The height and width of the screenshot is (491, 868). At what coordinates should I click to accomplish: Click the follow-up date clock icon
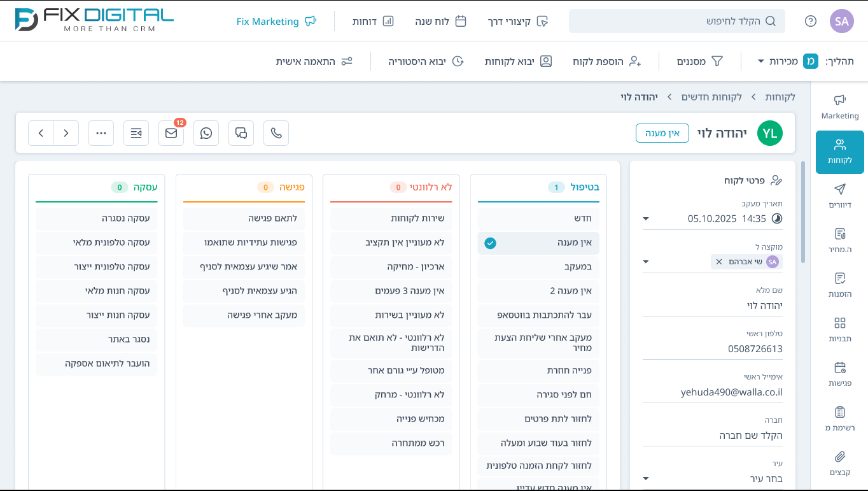coord(777,218)
